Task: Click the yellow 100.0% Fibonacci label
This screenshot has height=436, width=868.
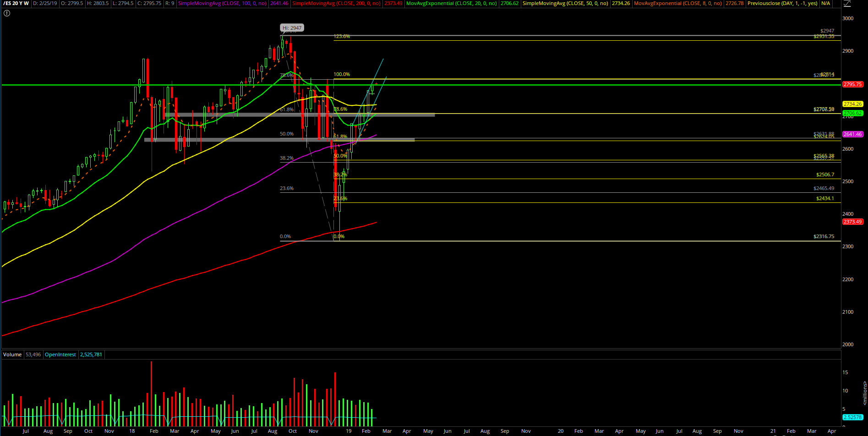Action: [x=342, y=74]
